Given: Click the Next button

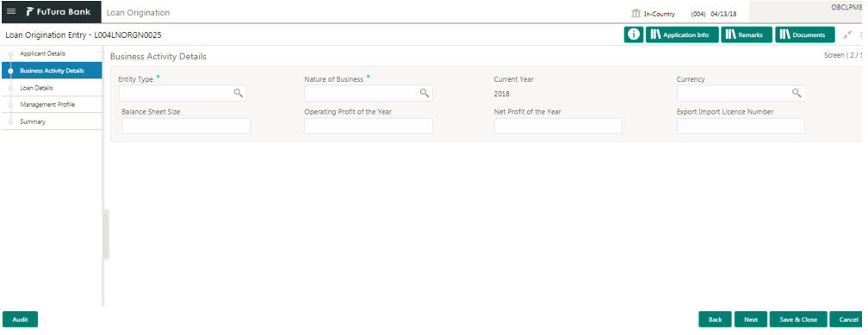Looking at the screenshot, I should coord(751,319).
